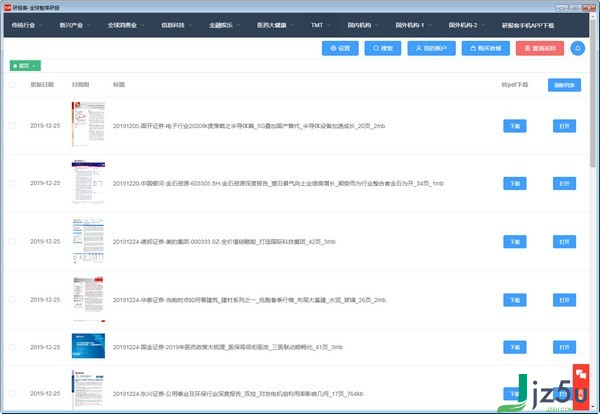This screenshot has width=600, height=414.
Task: Open the 国外机构-2 menu
Action: 466,25
